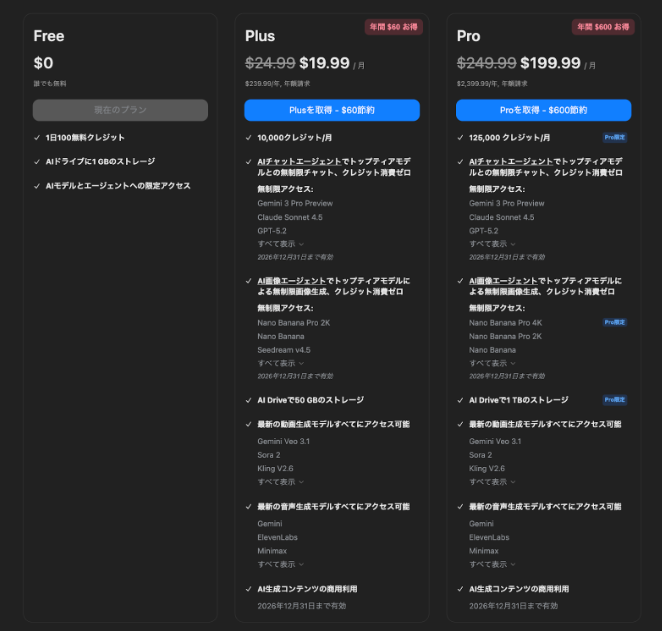Click Seedream v4.5 in Plus list

coord(284,350)
